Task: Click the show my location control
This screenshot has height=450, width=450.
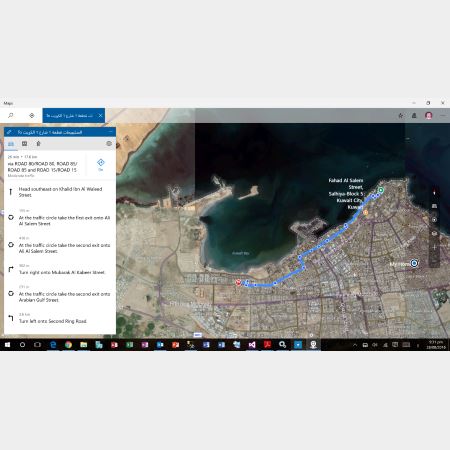Action: (434, 220)
